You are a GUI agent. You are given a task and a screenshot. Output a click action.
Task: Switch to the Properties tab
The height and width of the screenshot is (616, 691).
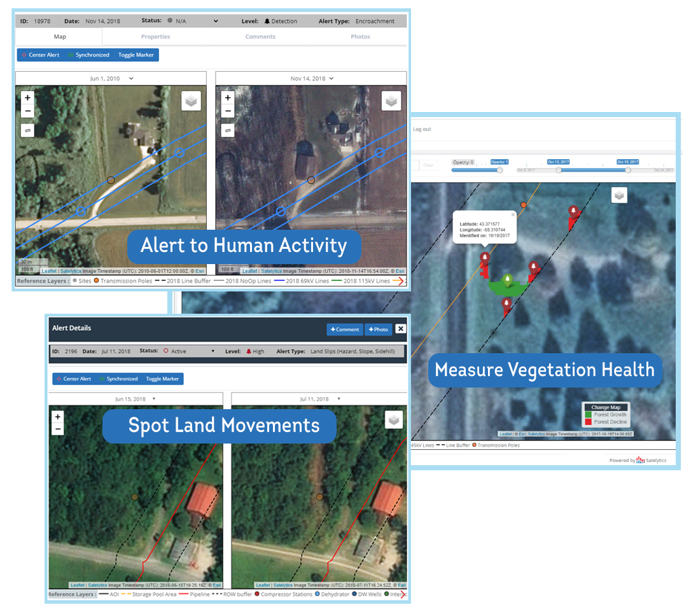coord(155,36)
